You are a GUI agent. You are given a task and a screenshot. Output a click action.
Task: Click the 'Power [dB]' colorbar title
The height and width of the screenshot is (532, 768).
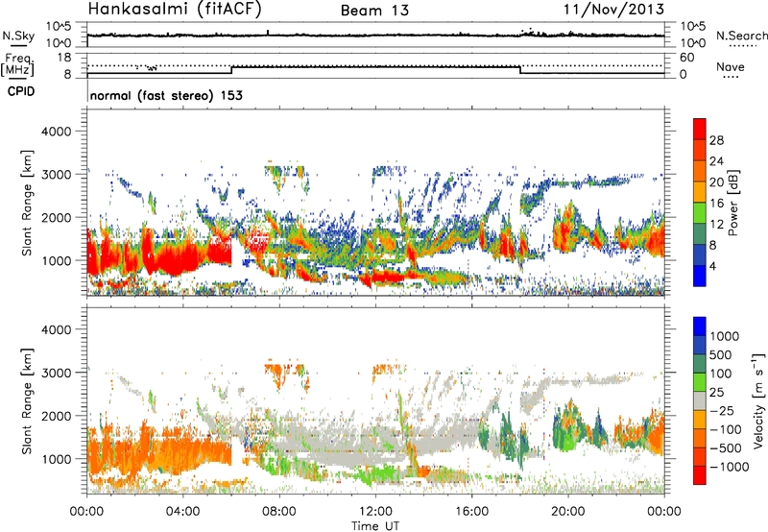tap(733, 202)
